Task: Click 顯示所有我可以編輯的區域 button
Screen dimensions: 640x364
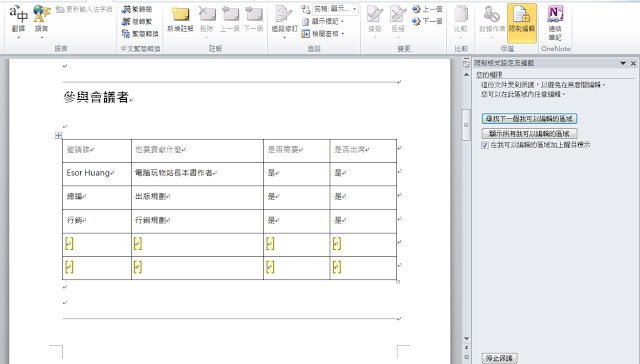Action: coord(529,133)
